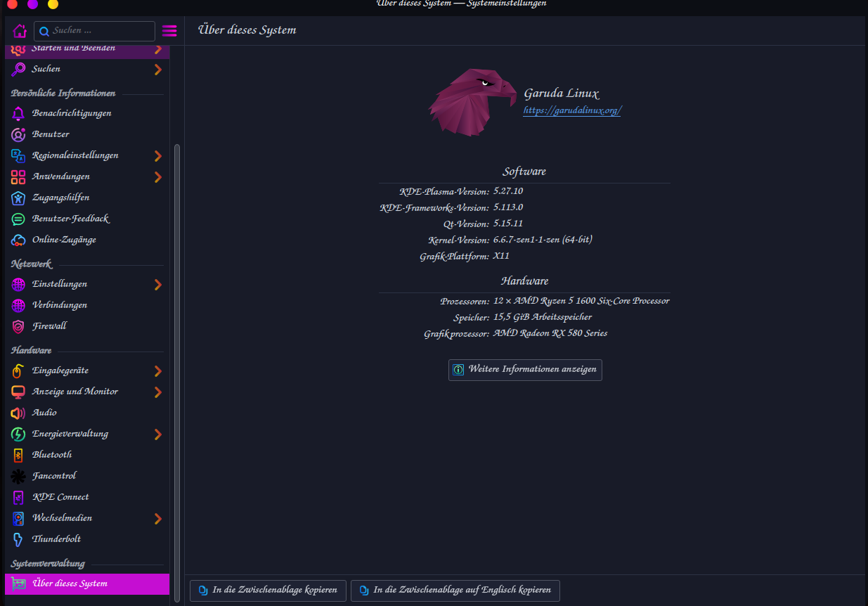The height and width of the screenshot is (606, 868).
Task: Click the Frameworks version 5.113.0 value
Action: point(508,207)
